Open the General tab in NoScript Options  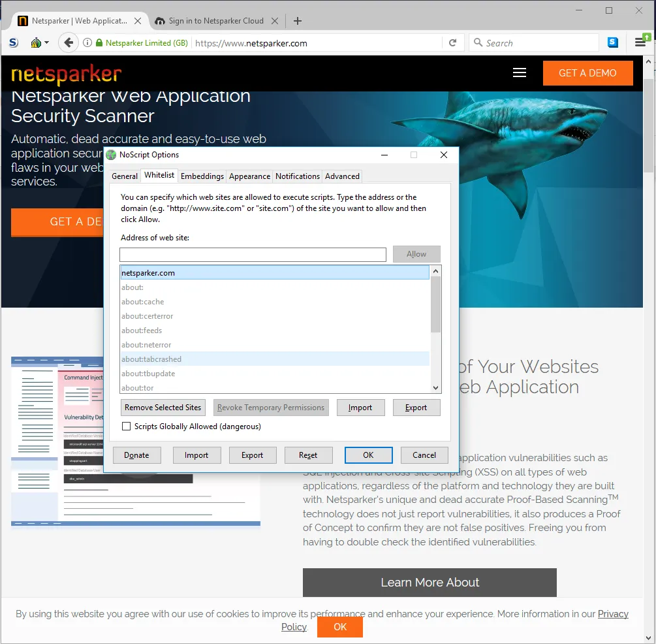(124, 176)
